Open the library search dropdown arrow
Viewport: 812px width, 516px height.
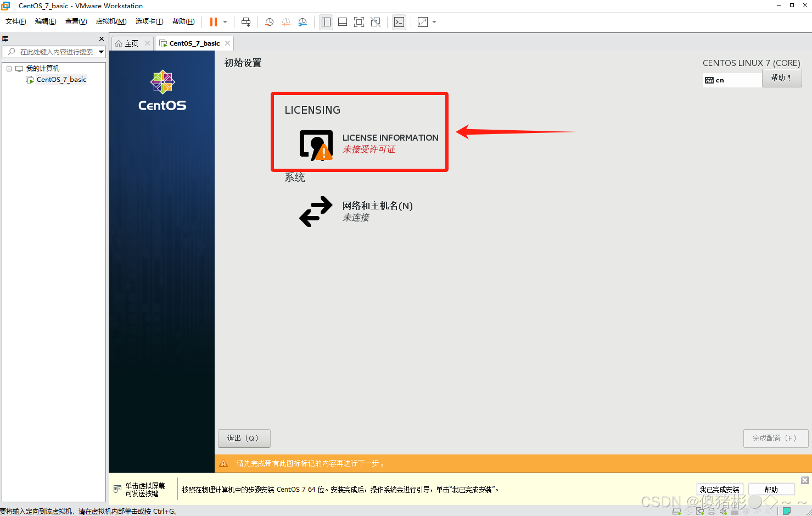pyautogui.click(x=102, y=52)
